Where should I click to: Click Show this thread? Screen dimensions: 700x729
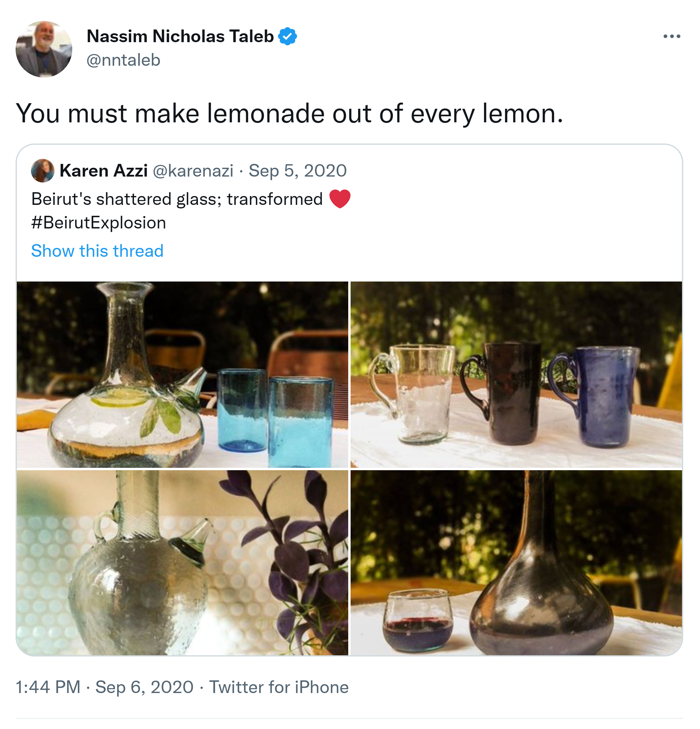[x=97, y=251]
